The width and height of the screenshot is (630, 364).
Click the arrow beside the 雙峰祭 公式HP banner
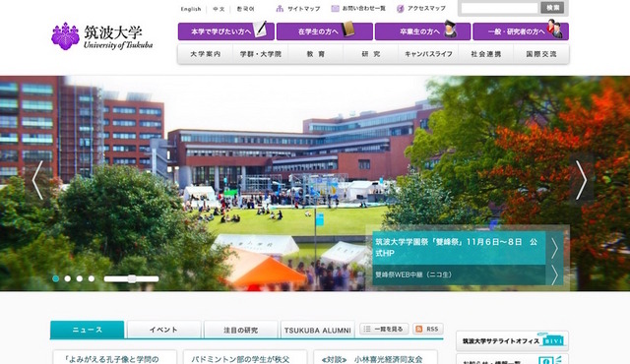(x=555, y=248)
